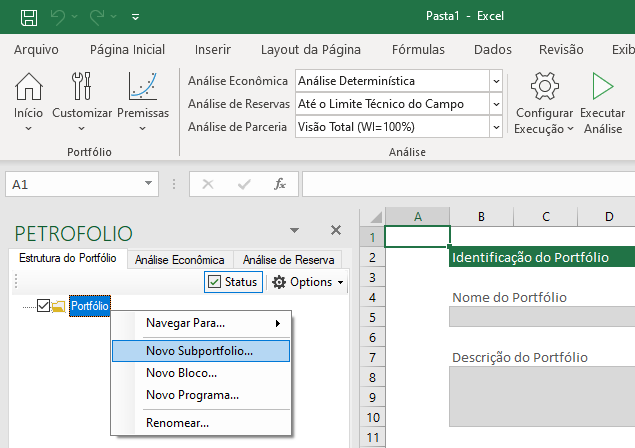The image size is (635, 448).
Task: Click the Customizar tools icon
Action: pyautogui.click(x=82, y=86)
